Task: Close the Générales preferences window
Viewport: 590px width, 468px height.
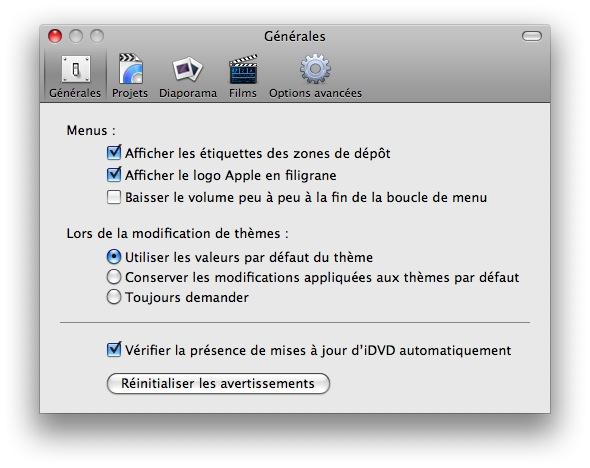Action: click(55, 36)
